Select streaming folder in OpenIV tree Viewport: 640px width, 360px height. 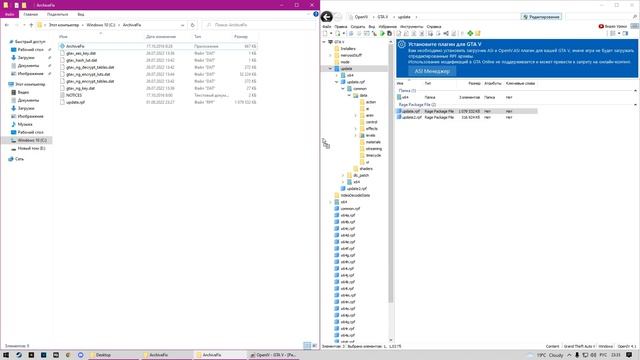point(371,149)
